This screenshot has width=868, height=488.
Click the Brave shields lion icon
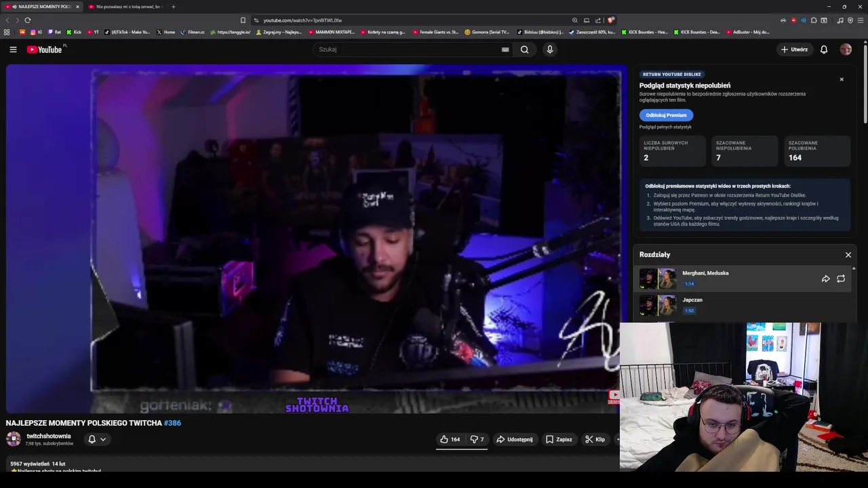coord(611,20)
